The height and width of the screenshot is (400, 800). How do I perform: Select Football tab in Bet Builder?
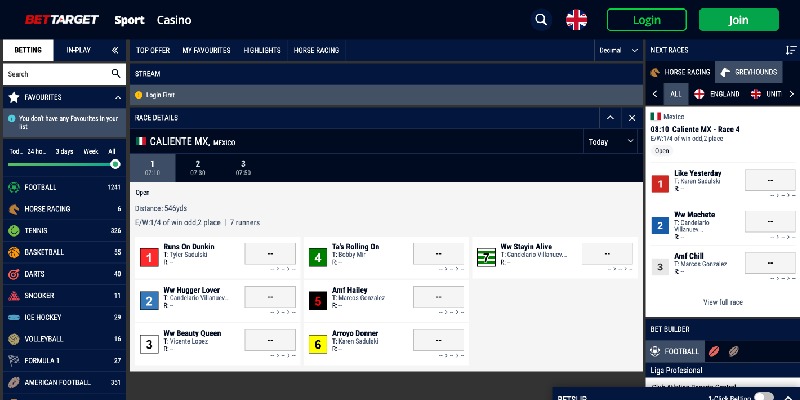pos(675,351)
